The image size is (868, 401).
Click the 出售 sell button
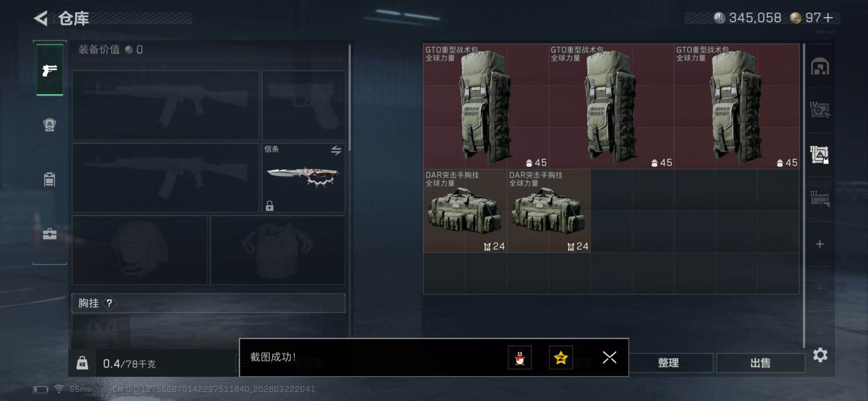760,362
